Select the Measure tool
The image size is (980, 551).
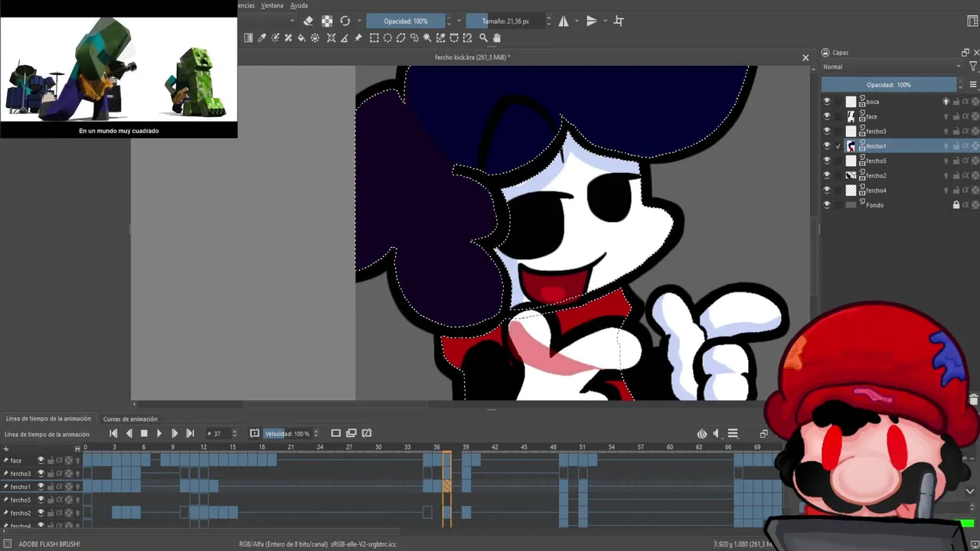pos(345,37)
